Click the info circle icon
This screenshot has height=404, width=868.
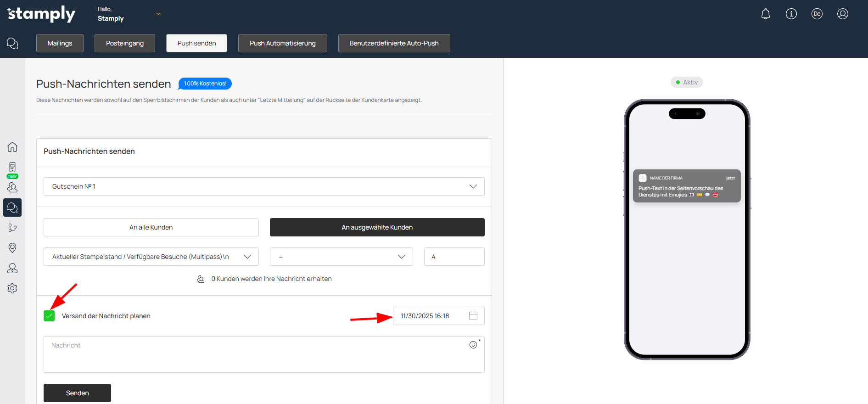coord(791,14)
